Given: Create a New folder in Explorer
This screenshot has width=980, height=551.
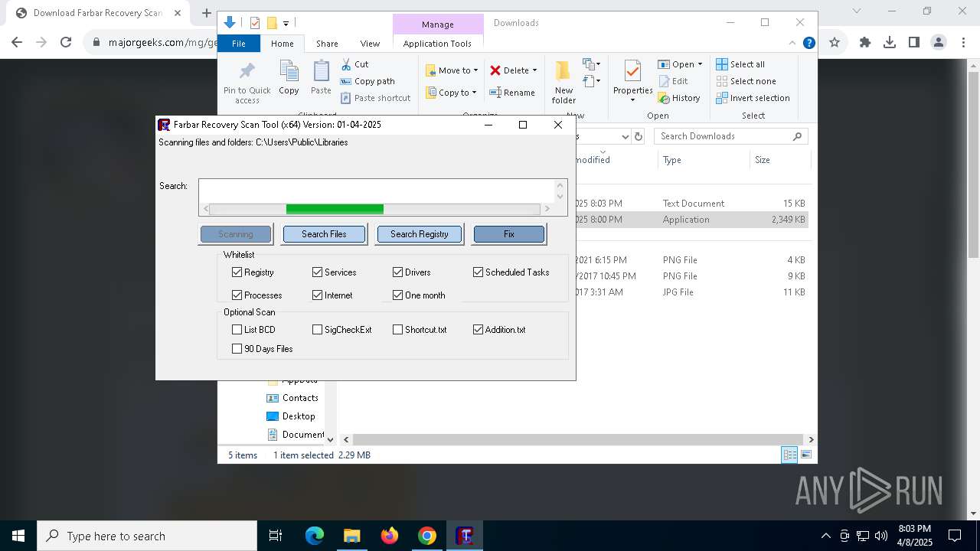Looking at the screenshot, I should click(563, 83).
